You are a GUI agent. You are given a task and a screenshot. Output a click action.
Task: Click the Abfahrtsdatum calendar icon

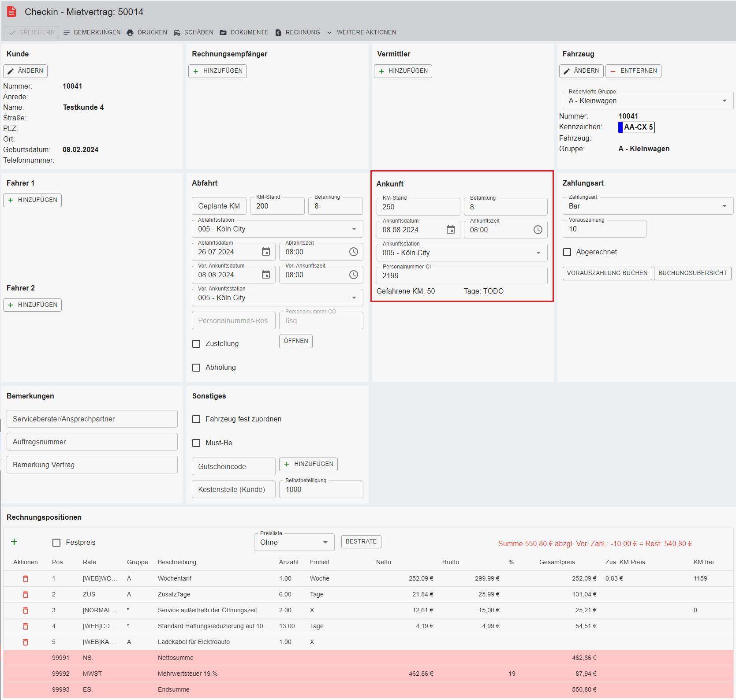click(x=266, y=252)
